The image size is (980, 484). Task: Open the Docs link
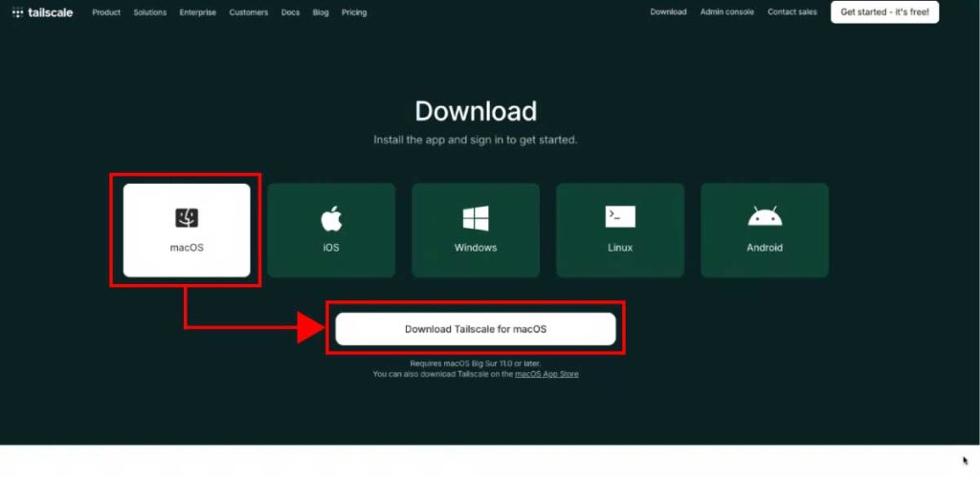(290, 12)
